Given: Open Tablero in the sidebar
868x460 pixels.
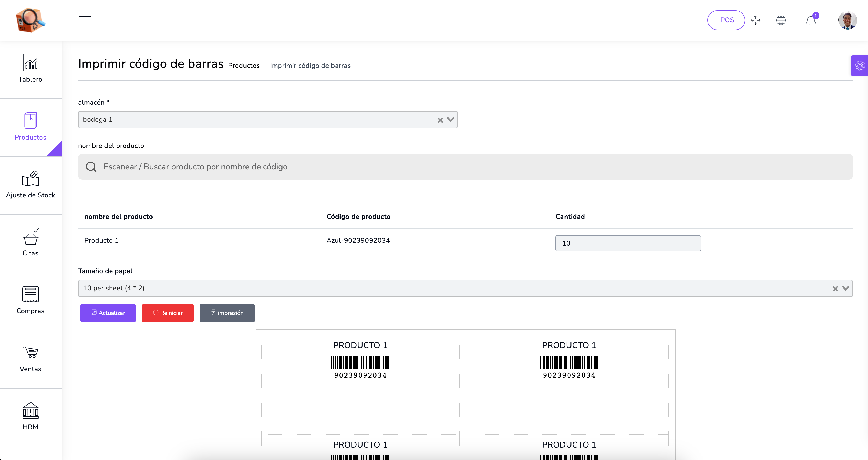Looking at the screenshot, I should (30, 69).
